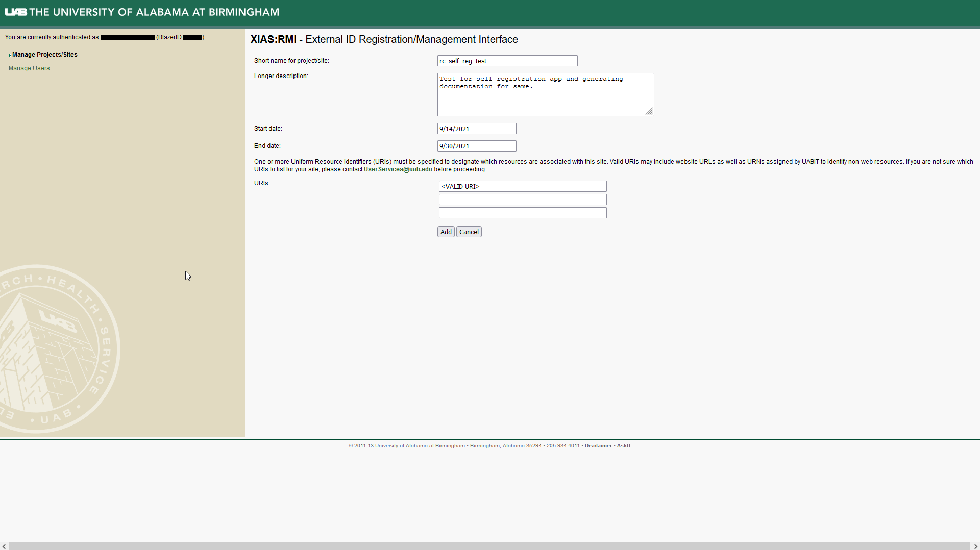The height and width of the screenshot is (550, 980).
Task: Click the first URI field containing <VALID URI>
Action: [523, 186]
